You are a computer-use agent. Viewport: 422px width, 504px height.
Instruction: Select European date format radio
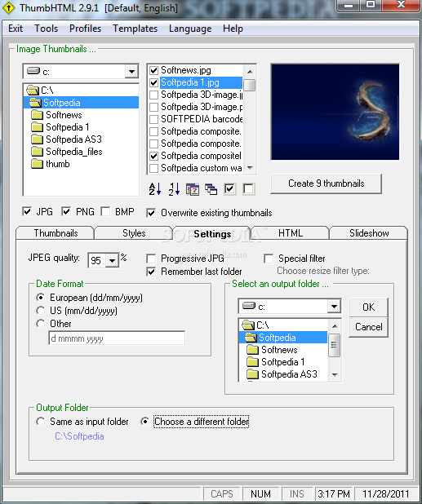click(41, 298)
